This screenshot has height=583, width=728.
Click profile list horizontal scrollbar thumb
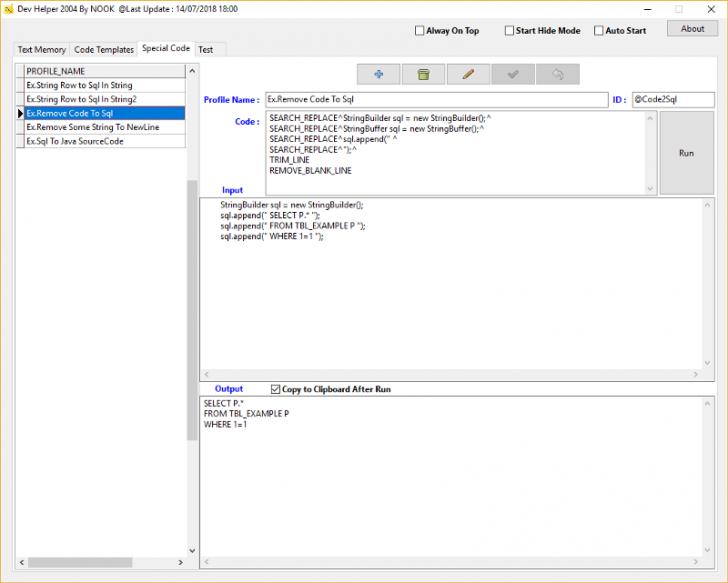80,562
